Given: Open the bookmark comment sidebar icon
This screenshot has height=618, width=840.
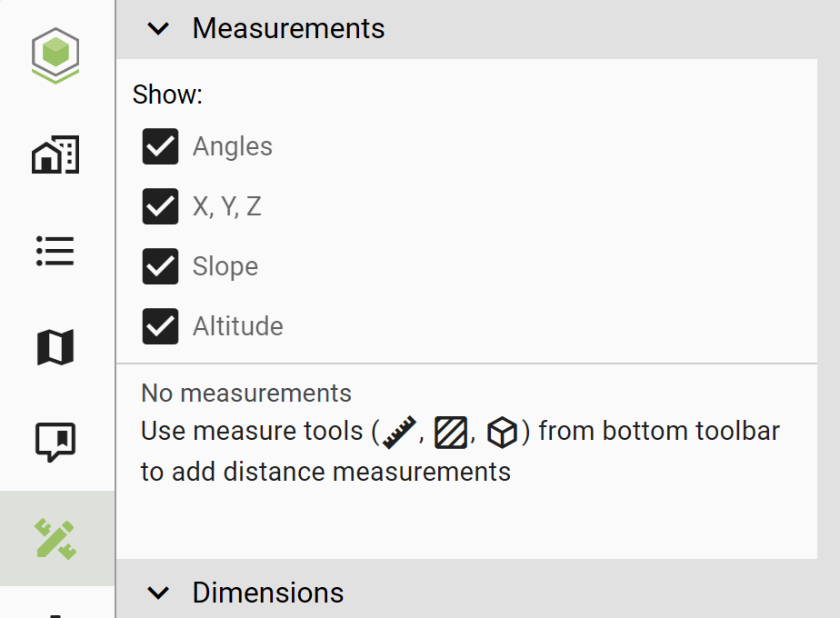Looking at the screenshot, I should [x=55, y=442].
